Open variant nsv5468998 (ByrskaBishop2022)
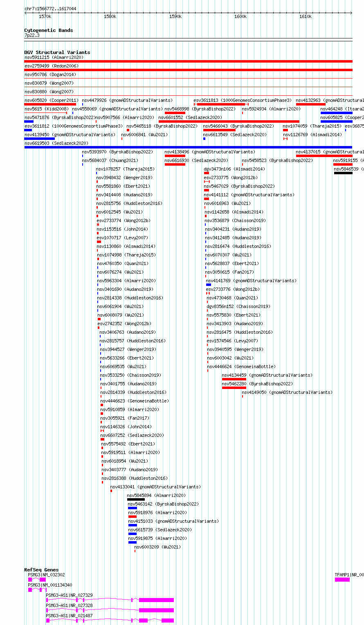Viewport: 364px width, 625px height. [x=200, y=109]
